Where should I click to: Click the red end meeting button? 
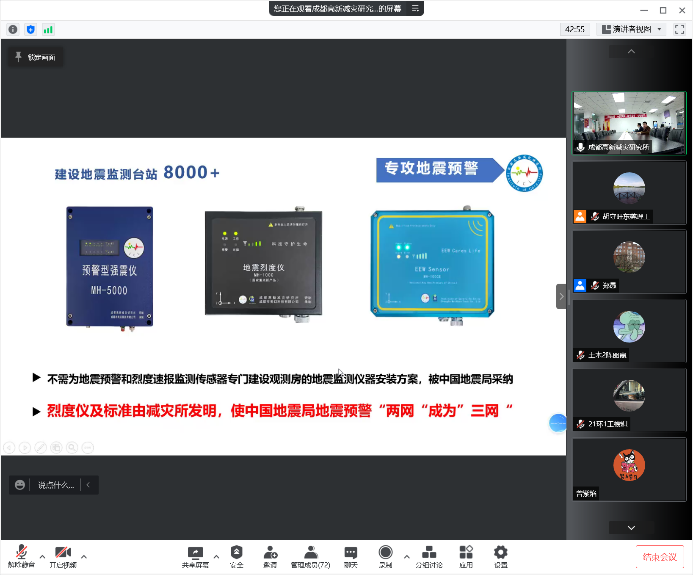tap(660, 556)
